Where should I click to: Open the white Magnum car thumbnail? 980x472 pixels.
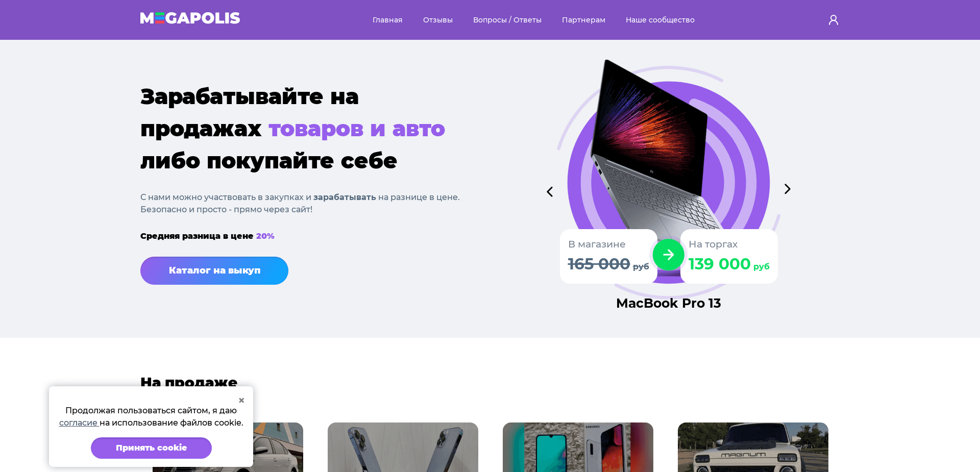click(x=753, y=447)
